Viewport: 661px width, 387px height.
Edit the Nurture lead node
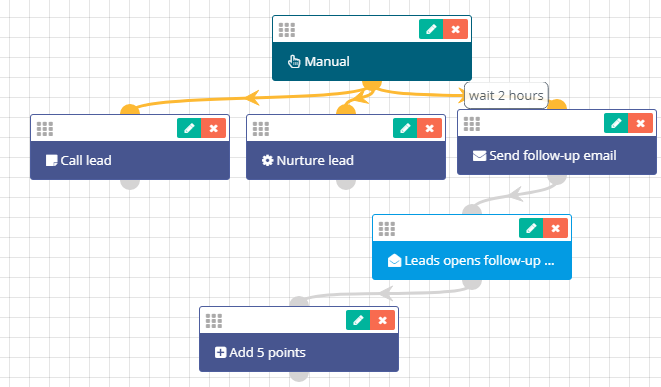click(405, 128)
